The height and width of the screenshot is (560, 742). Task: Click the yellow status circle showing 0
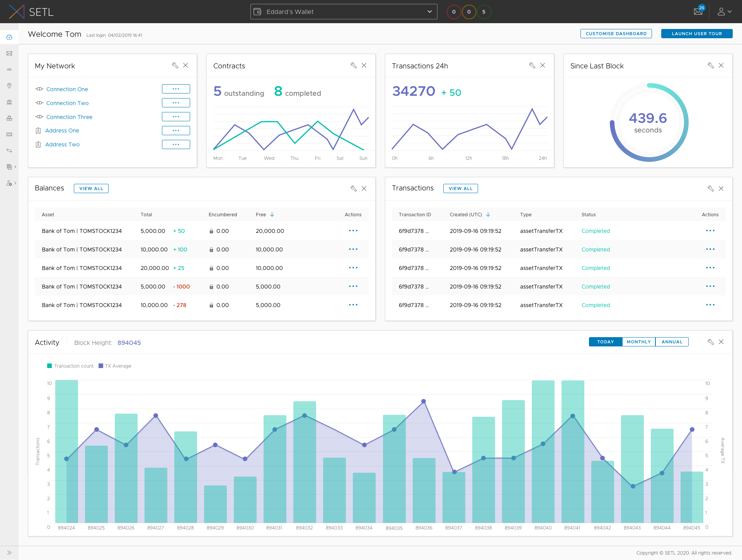coord(469,12)
